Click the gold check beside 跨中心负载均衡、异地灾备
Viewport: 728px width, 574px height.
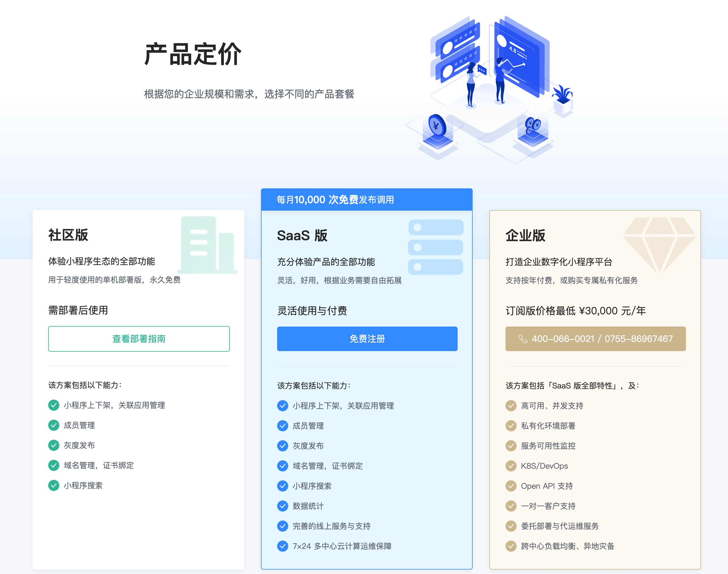pyautogui.click(x=511, y=546)
